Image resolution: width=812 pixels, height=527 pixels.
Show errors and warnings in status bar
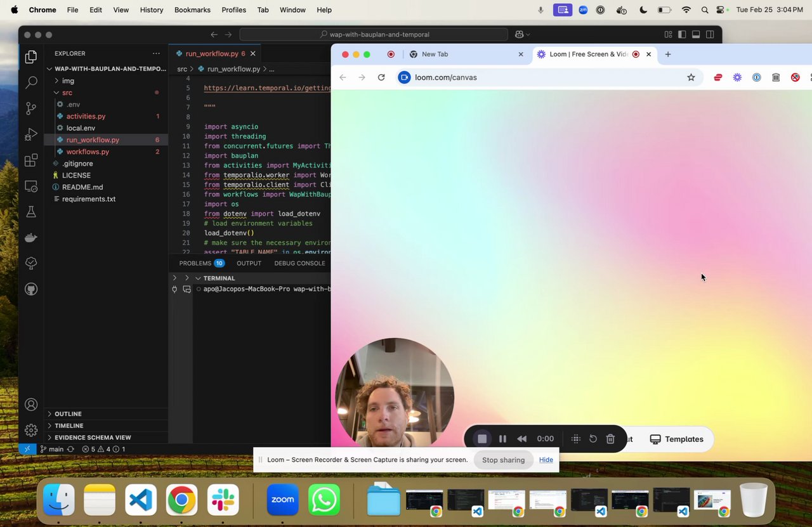[103, 449]
